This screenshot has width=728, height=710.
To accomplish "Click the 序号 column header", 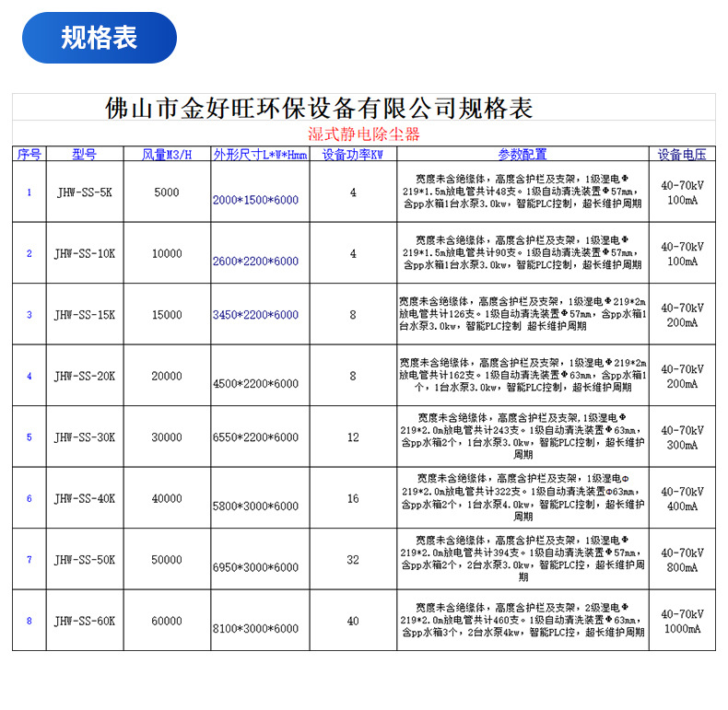I will tap(29, 154).
